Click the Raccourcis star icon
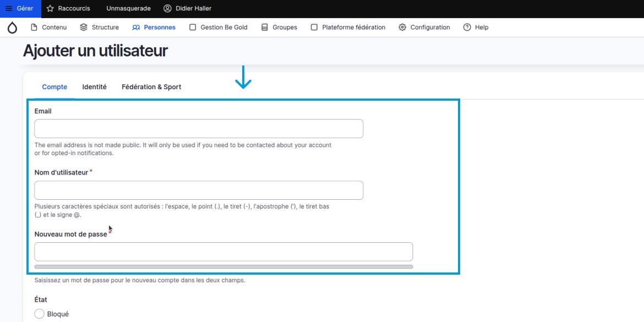Image resolution: width=644 pixels, height=322 pixels. click(x=50, y=9)
